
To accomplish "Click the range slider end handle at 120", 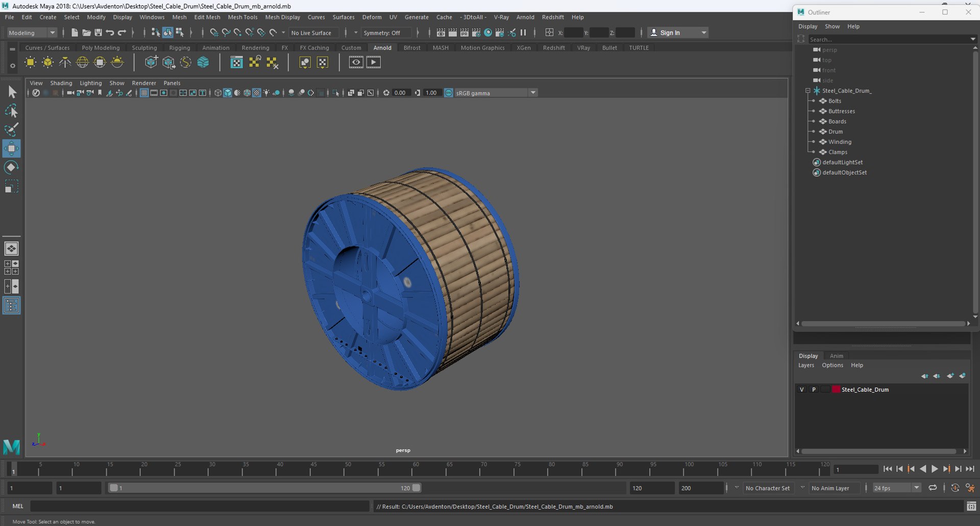I will pyautogui.click(x=416, y=488).
